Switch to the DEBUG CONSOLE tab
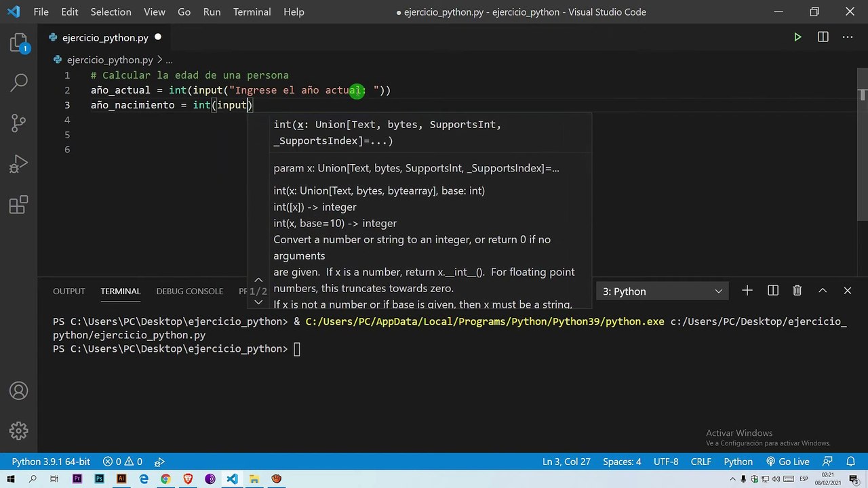 tap(189, 291)
